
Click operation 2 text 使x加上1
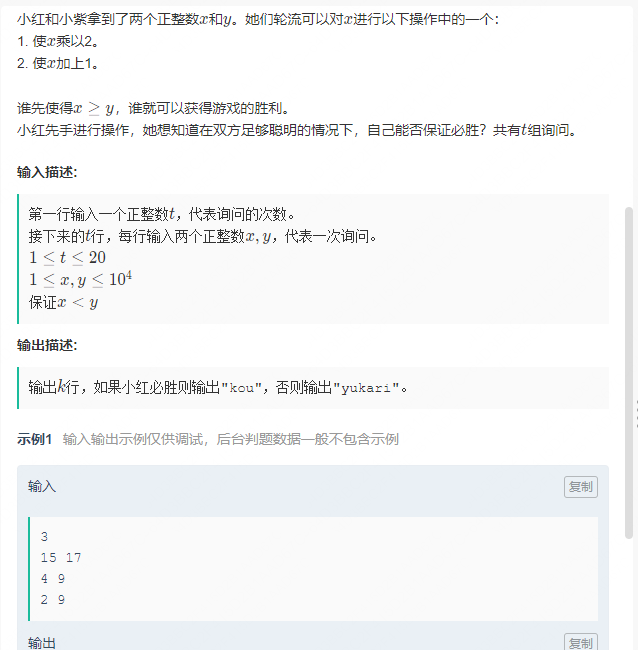[65, 63]
